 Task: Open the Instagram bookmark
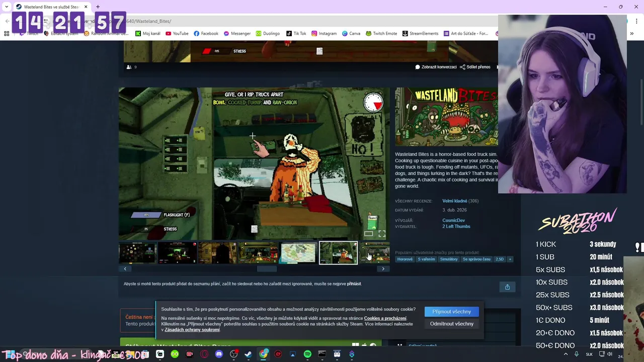(324, 33)
